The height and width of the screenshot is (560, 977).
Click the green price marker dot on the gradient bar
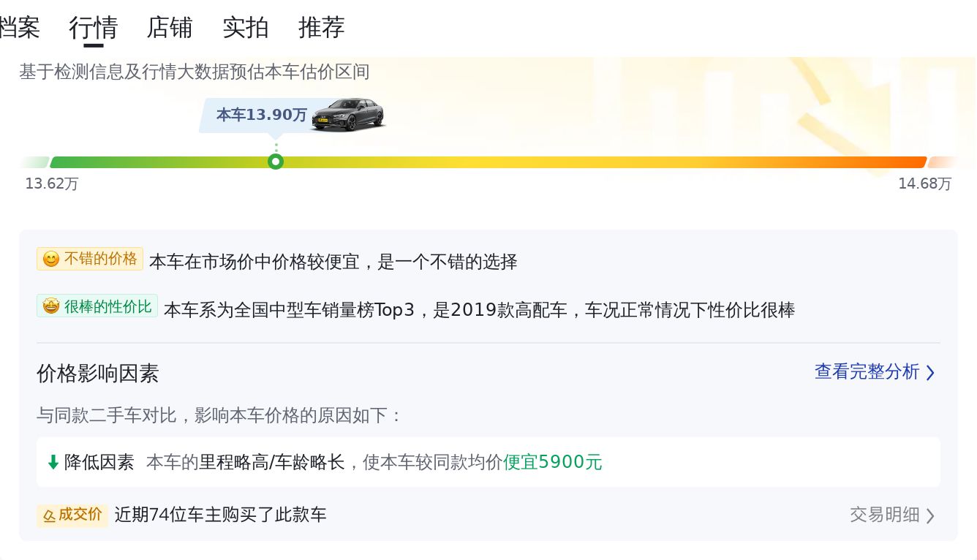[276, 162]
